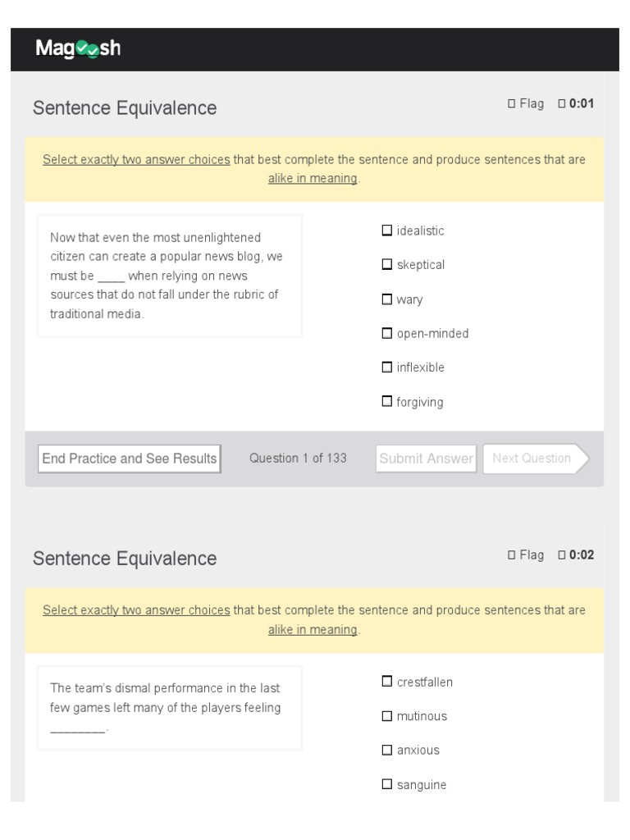Flag the first question
The image size is (630, 840).
click(525, 103)
